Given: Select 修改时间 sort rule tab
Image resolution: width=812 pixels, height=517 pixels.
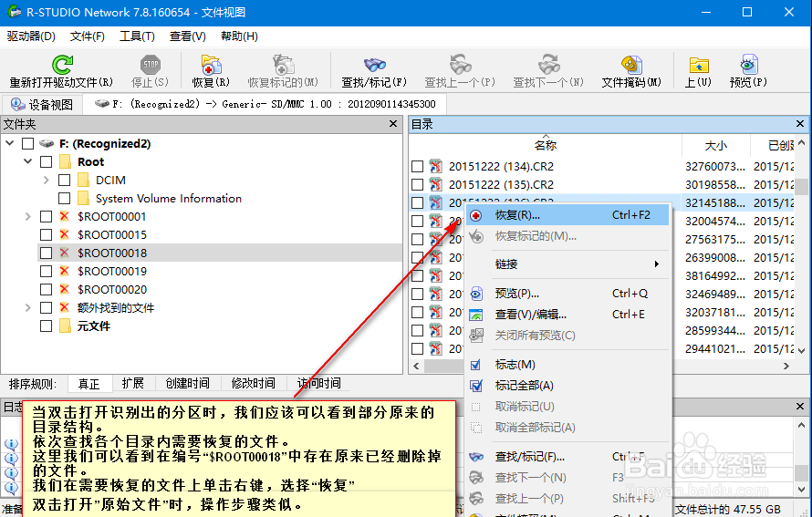Looking at the screenshot, I should click(x=254, y=384).
